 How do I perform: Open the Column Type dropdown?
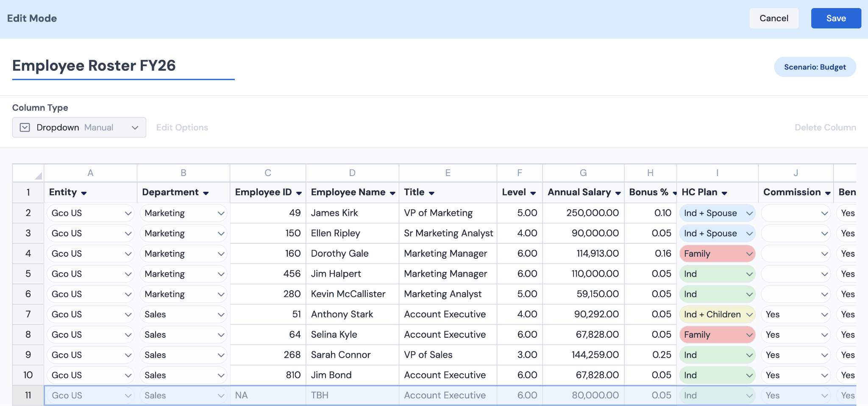(x=79, y=127)
